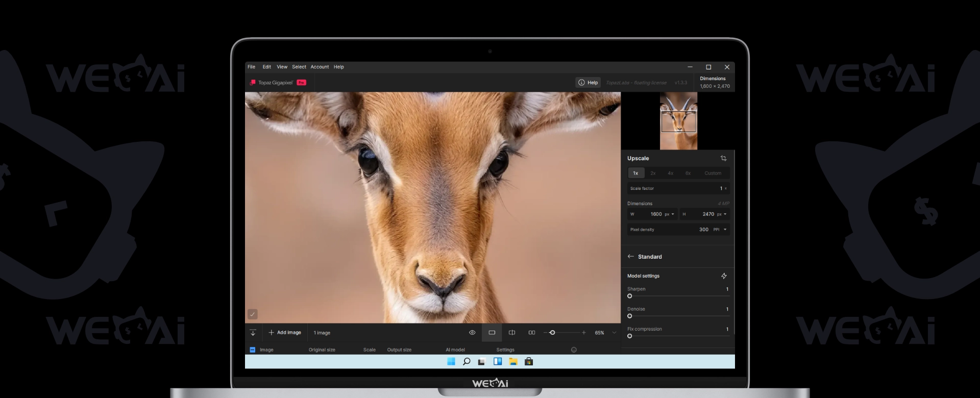Screen dimensions: 980x398
Task: Toggle the select-all checkbox beside Image column
Action: [252, 350]
